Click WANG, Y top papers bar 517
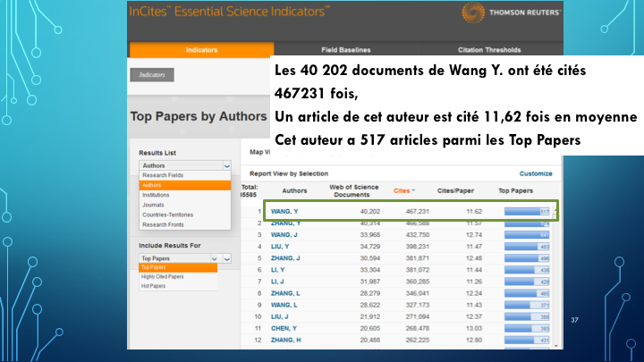Screen dimensions: 644x362 527,212
